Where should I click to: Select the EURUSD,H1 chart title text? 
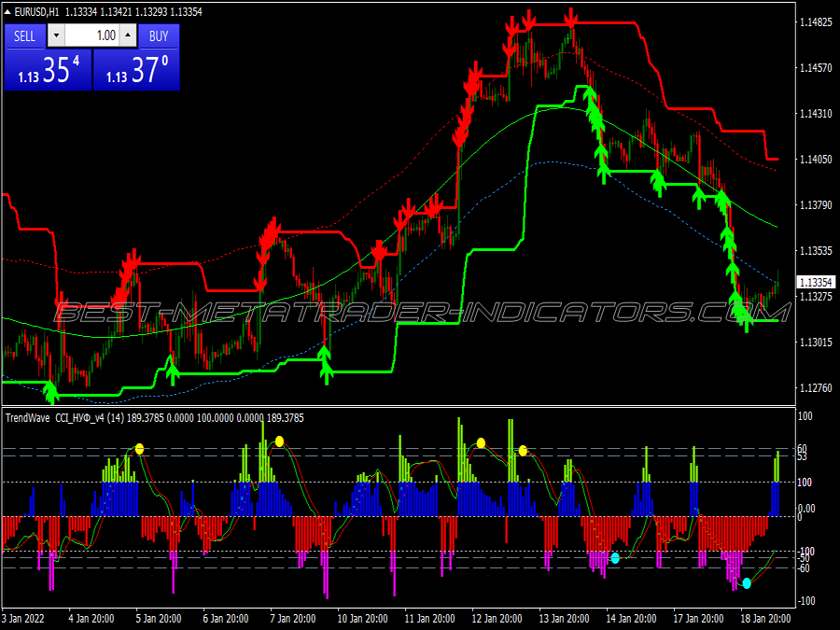36,12
